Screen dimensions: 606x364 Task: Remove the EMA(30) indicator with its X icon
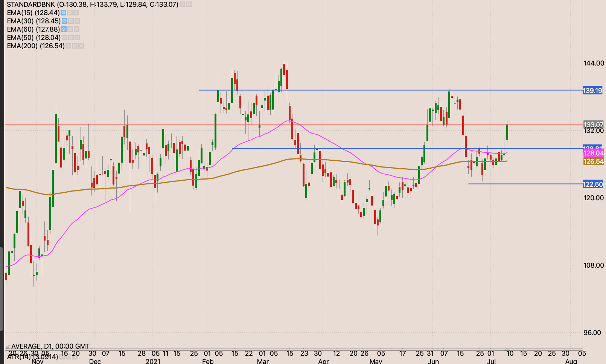tap(77, 21)
